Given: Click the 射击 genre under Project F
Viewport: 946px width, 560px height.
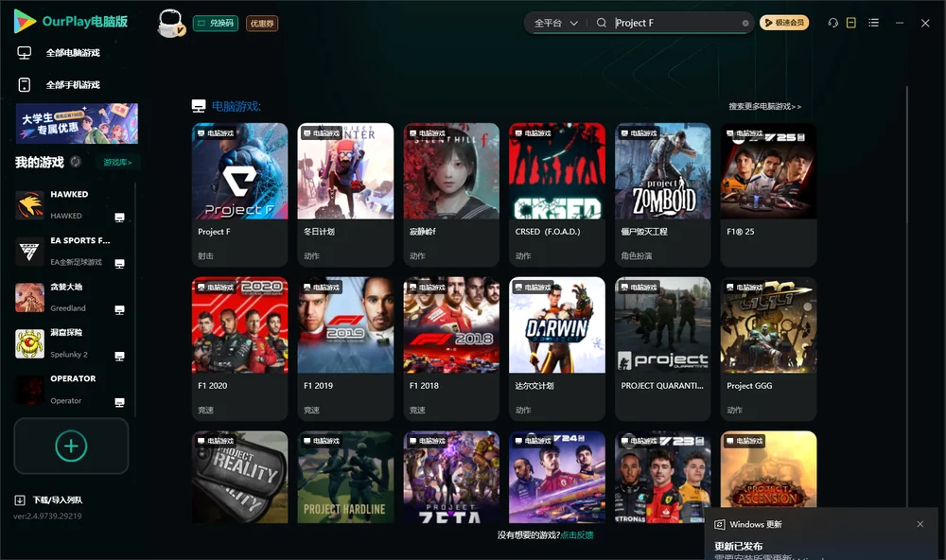Looking at the screenshot, I should tap(205, 255).
